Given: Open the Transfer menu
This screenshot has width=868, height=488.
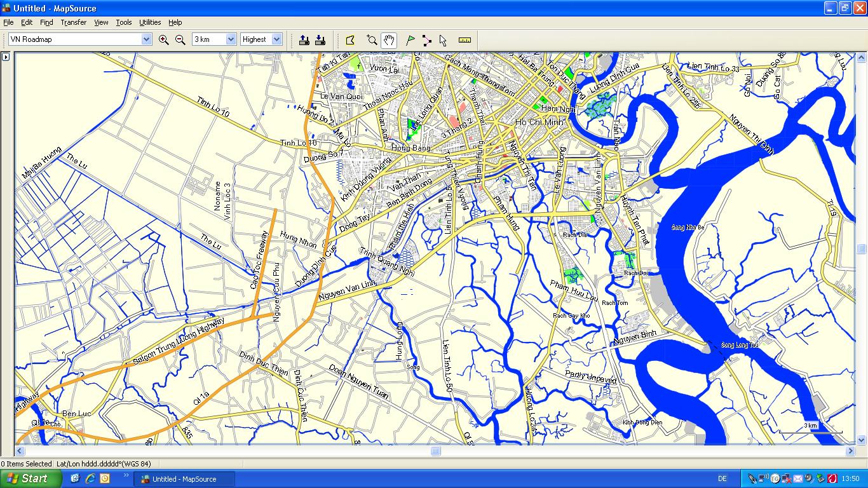Looking at the screenshot, I should click(74, 22).
